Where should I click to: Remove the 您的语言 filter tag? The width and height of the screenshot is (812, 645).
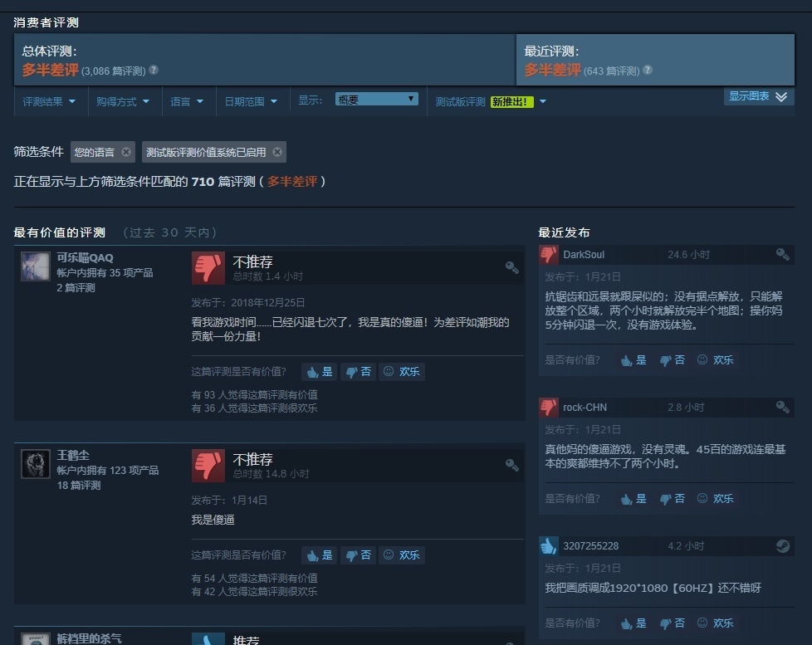click(126, 152)
